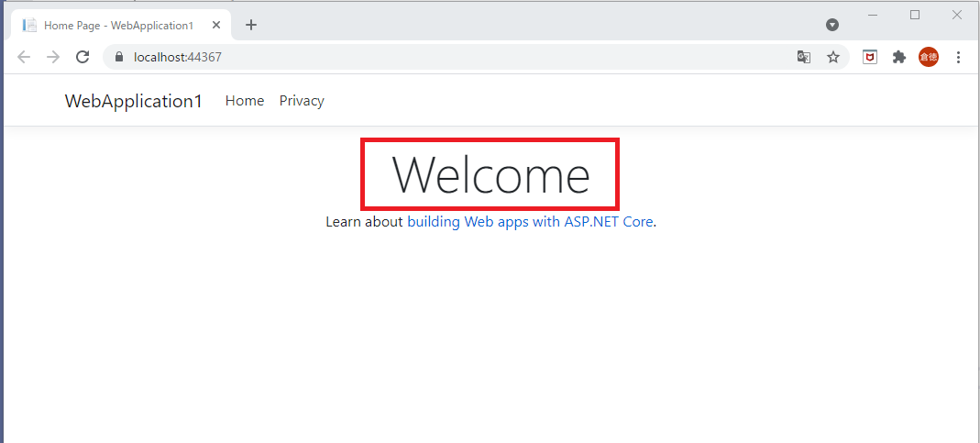
Task: Click the lock icon in the address bar
Action: 120,57
